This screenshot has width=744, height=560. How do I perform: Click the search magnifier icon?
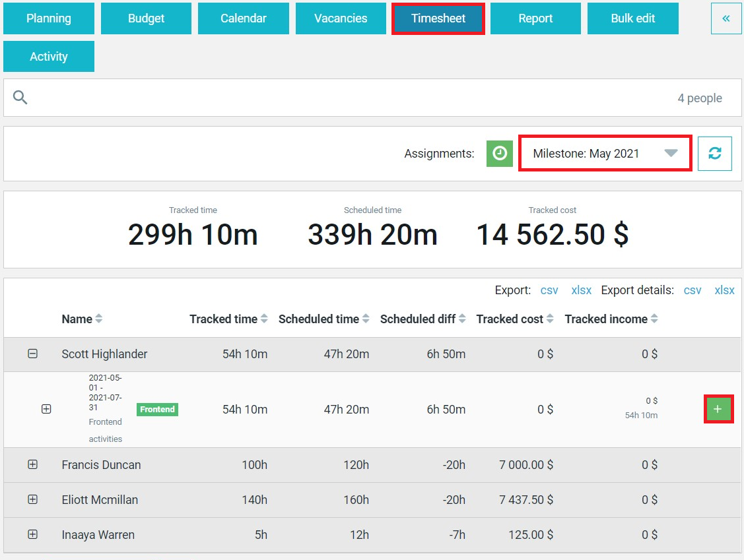[x=20, y=98]
